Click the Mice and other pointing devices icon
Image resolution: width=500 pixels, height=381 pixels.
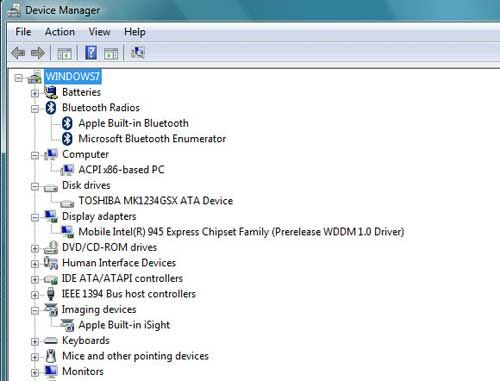tap(51, 356)
